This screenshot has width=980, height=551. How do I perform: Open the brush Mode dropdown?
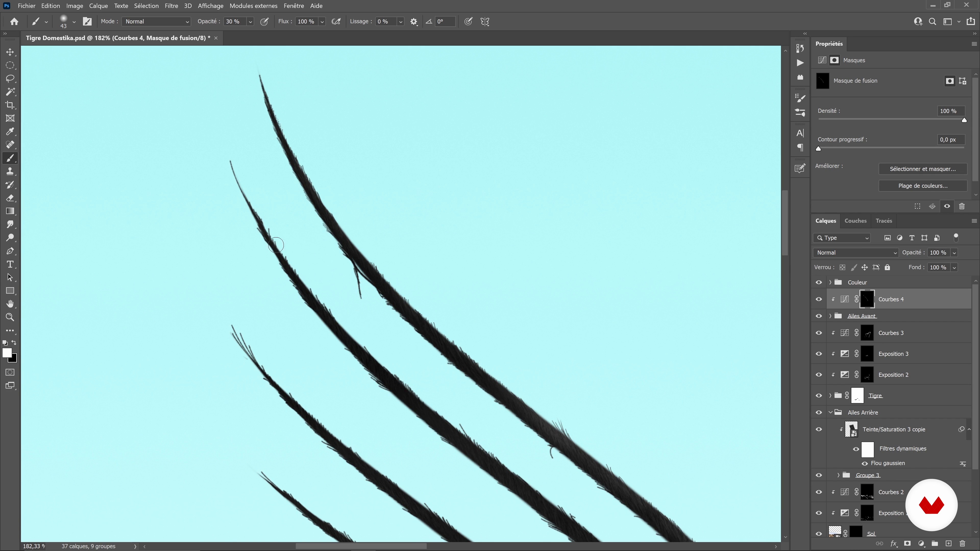pos(156,22)
